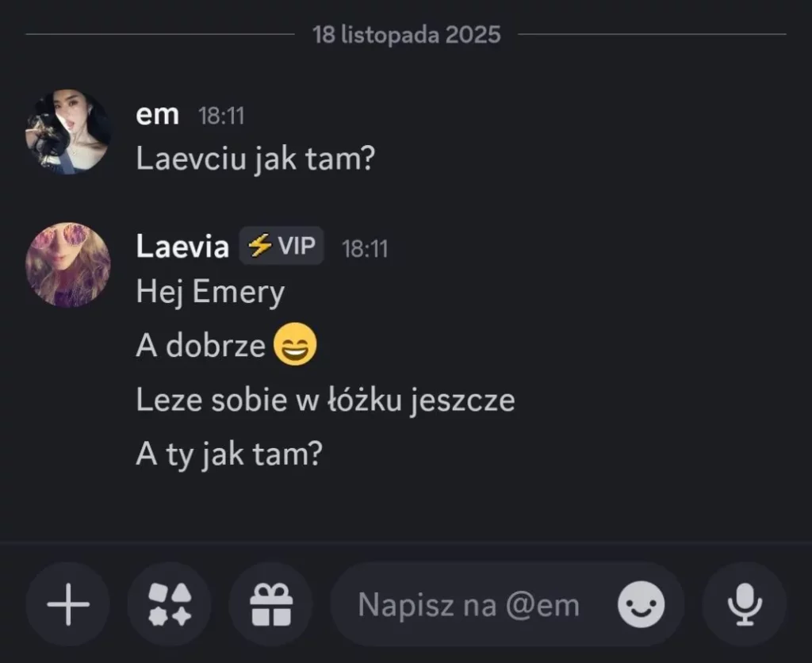Screen dimensions: 812x663
Task: Click the username "em"
Action: [x=157, y=115]
